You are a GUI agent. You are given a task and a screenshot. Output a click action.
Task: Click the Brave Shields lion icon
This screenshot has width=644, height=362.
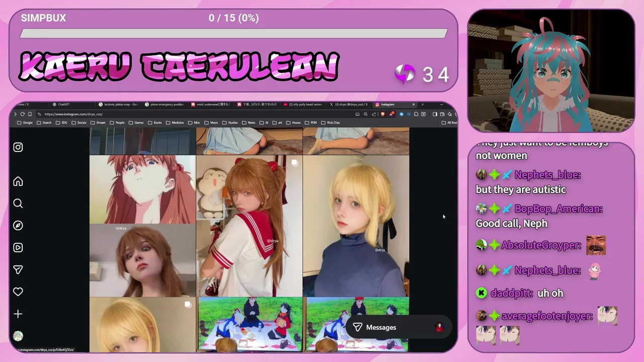click(383, 114)
